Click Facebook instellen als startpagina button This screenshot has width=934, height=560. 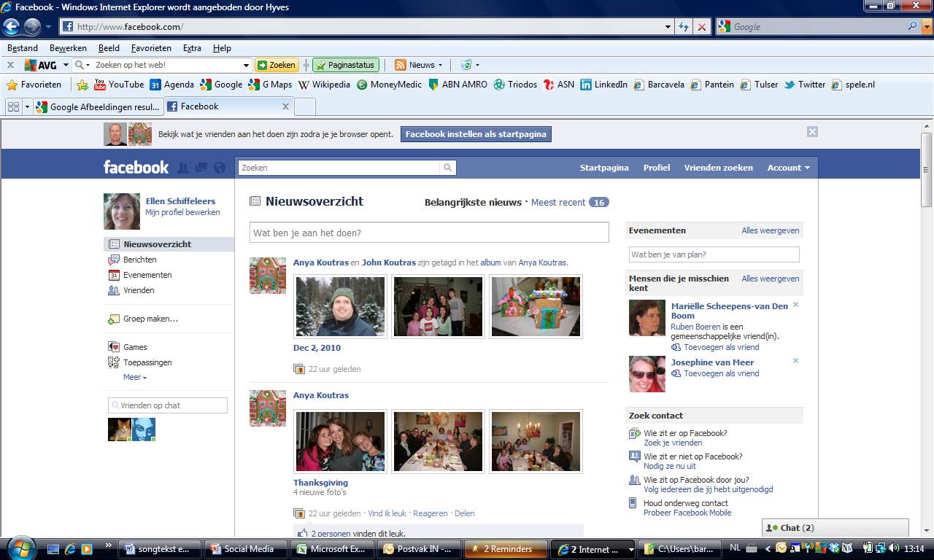[x=476, y=134]
